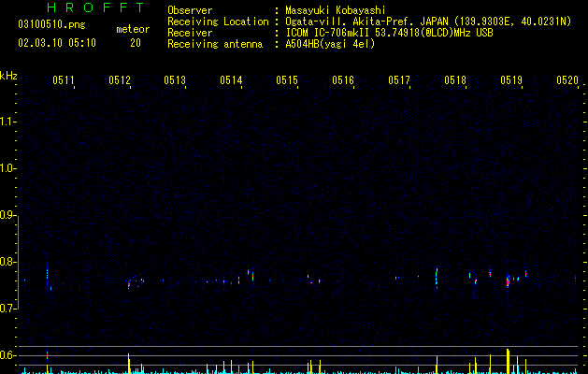Viewport: 588px width, 374px height.
Task: Click the gray frequency range bracket on axis
Action: (18, 263)
